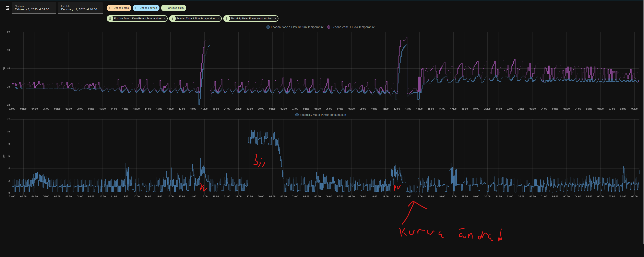Click plus icon on Choose device
The image size is (644, 257).
pos(136,8)
